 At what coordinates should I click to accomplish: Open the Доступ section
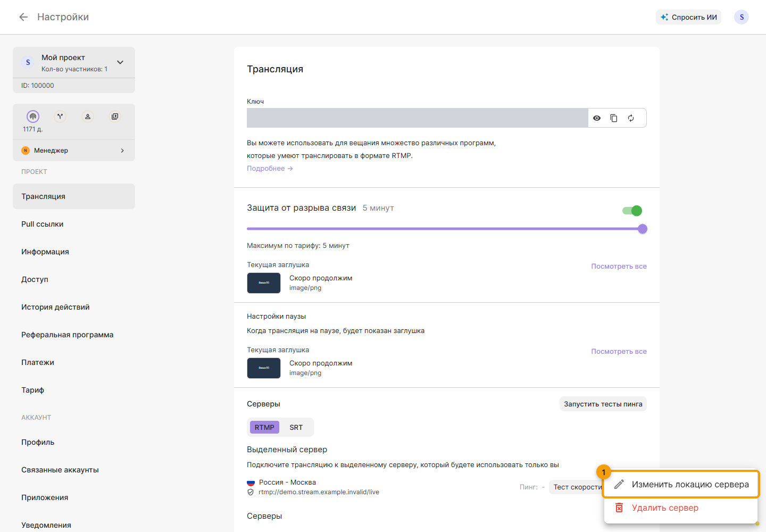tap(74, 279)
